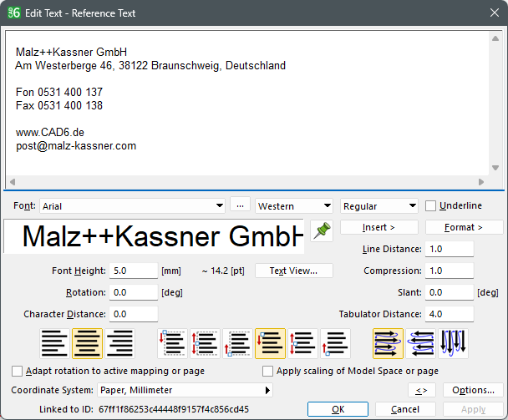Set left-to-right text flow direction
Image resolution: width=508 pixels, height=420 pixels.
389,343
